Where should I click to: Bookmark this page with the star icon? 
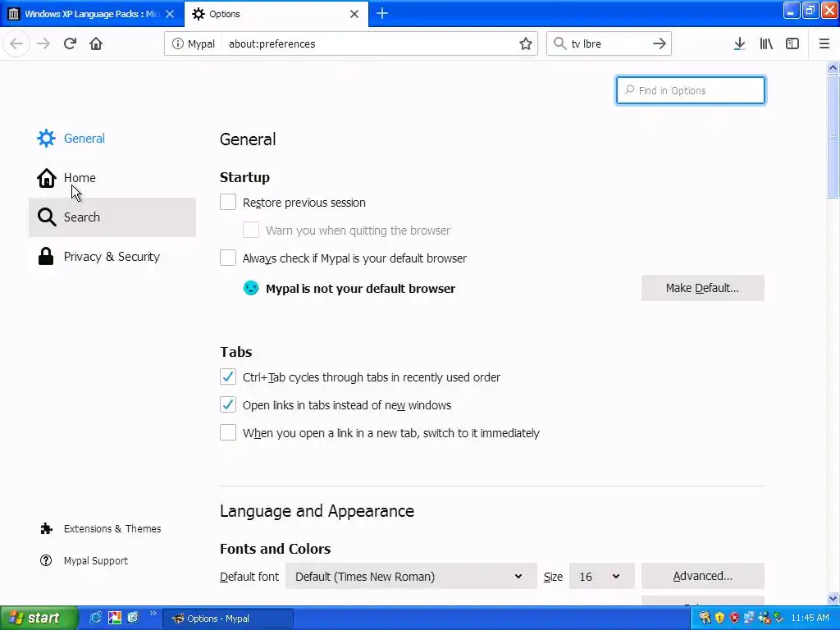(x=526, y=44)
